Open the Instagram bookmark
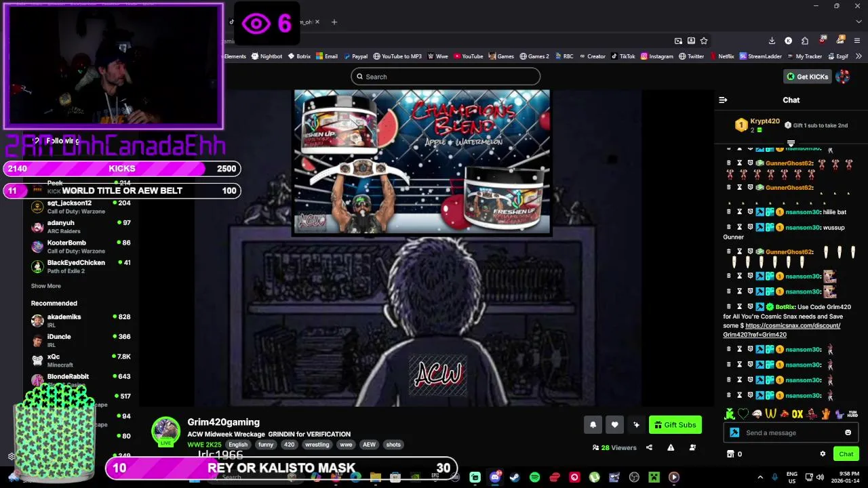This screenshot has height=488, width=868. 656,56
